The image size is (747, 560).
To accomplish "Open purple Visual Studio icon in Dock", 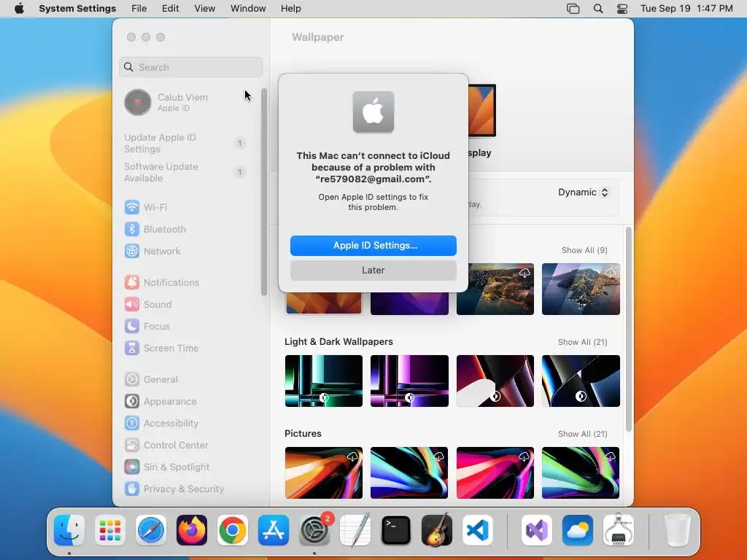I will tap(537, 530).
